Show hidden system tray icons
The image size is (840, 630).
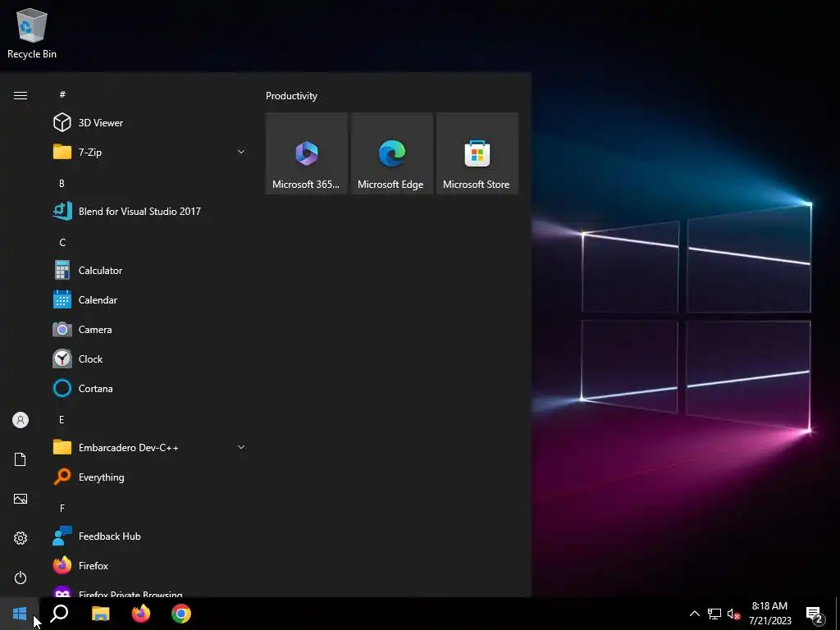click(x=694, y=614)
